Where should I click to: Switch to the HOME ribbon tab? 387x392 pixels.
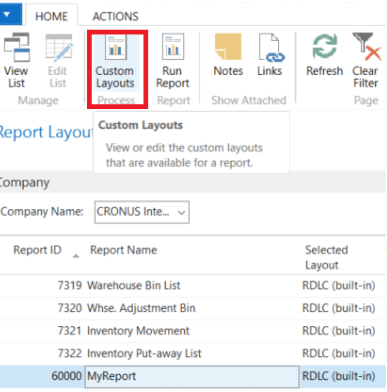click(x=51, y=16)
